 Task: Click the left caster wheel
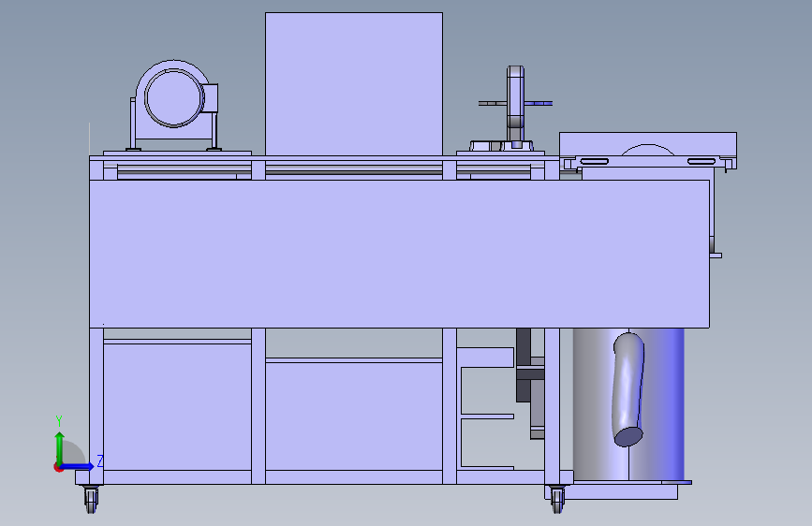91,500
